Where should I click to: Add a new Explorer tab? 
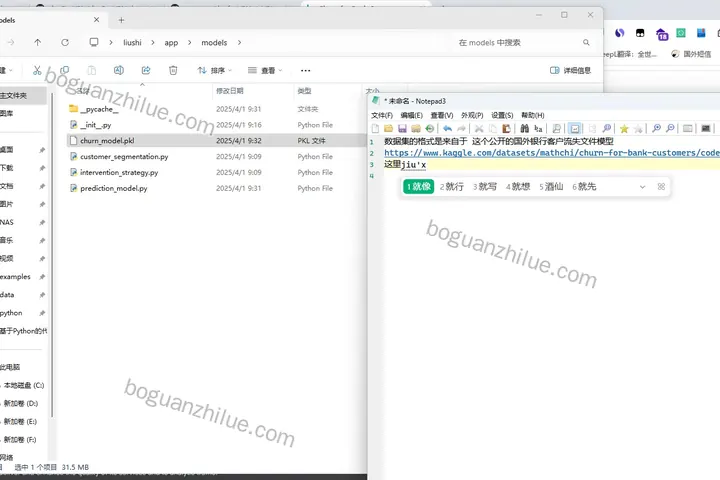pos(121,20)
